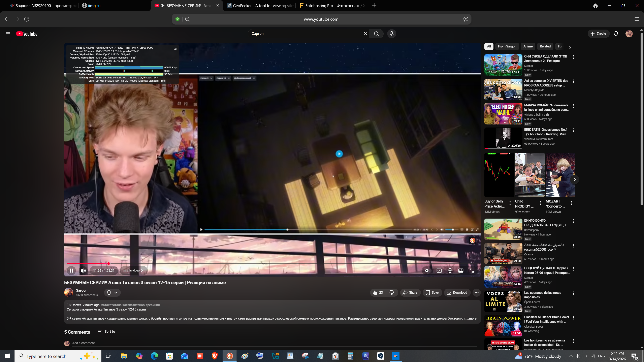Open the Brave browser from taskbar

pyautogui.click(x=215, y=356)
